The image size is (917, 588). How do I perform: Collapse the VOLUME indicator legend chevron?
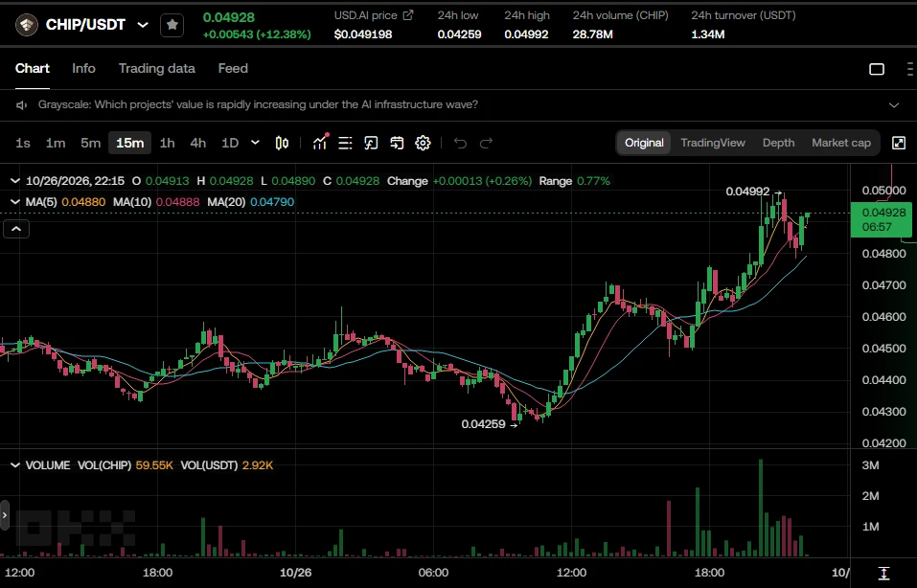pos(15,465)
